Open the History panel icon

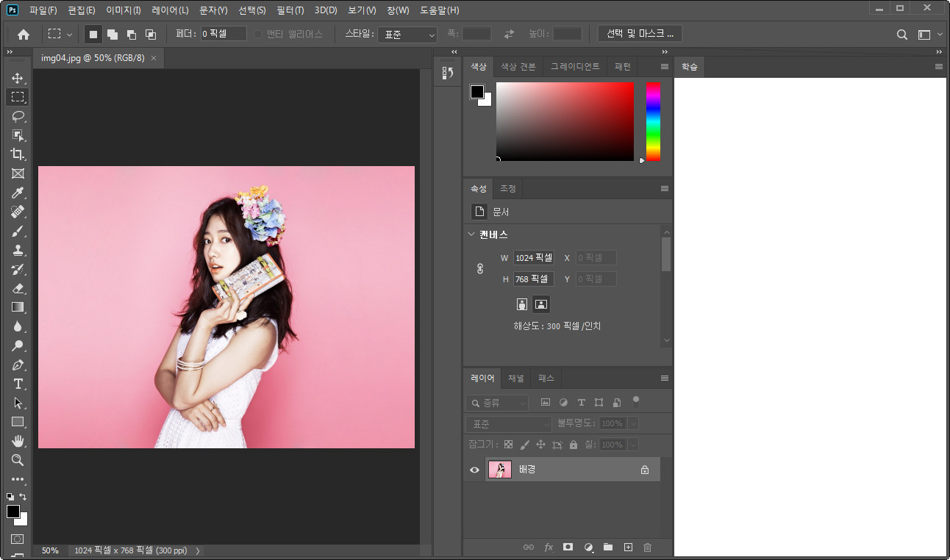tap(447, 73)
